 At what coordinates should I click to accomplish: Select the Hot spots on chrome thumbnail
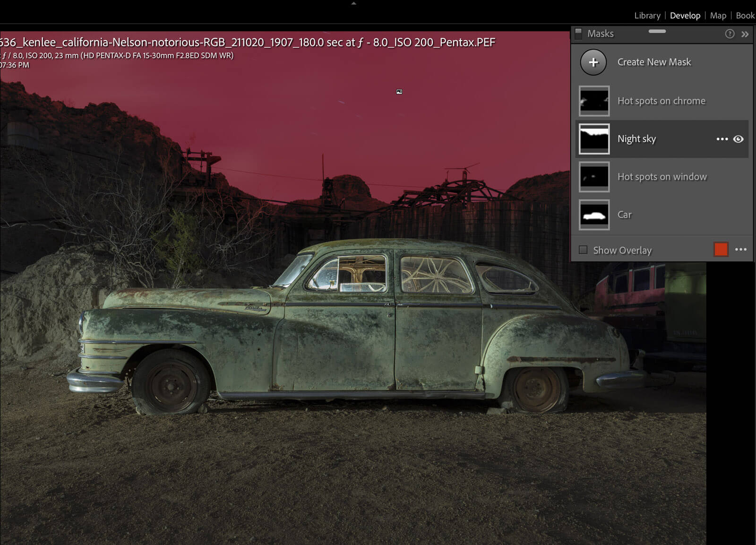pyautogui.click(x=594, y=101)
